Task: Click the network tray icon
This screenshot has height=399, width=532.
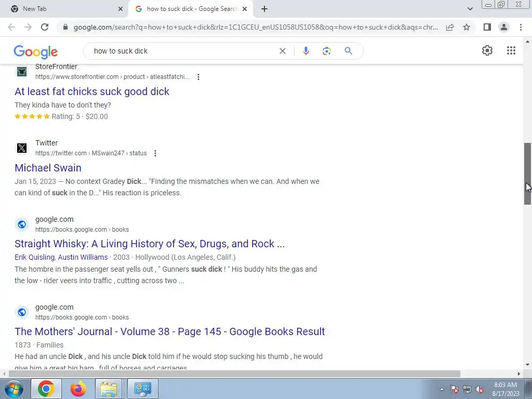Action: (467, 390)
